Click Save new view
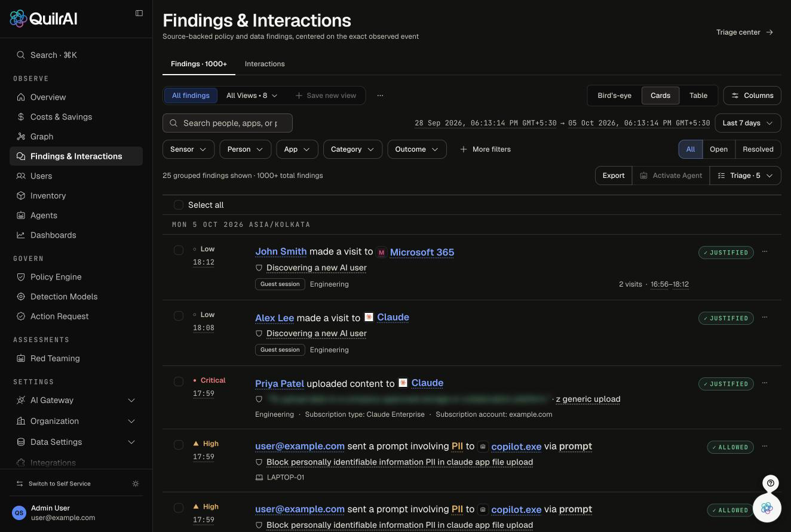 326,96
